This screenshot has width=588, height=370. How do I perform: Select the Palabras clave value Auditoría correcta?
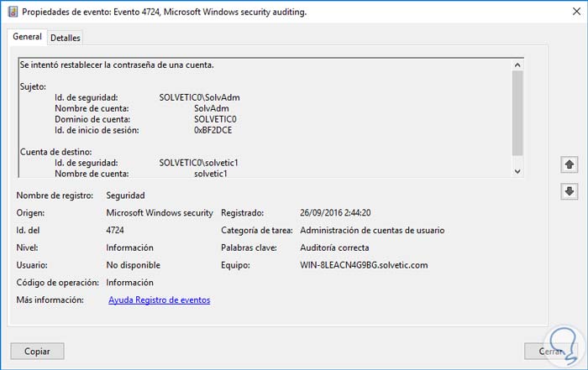point(333,248)
